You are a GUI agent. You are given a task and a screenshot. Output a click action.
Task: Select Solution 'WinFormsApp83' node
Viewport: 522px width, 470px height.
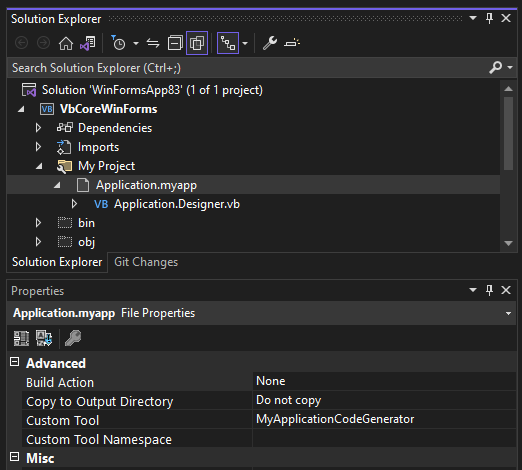point(152,90)
